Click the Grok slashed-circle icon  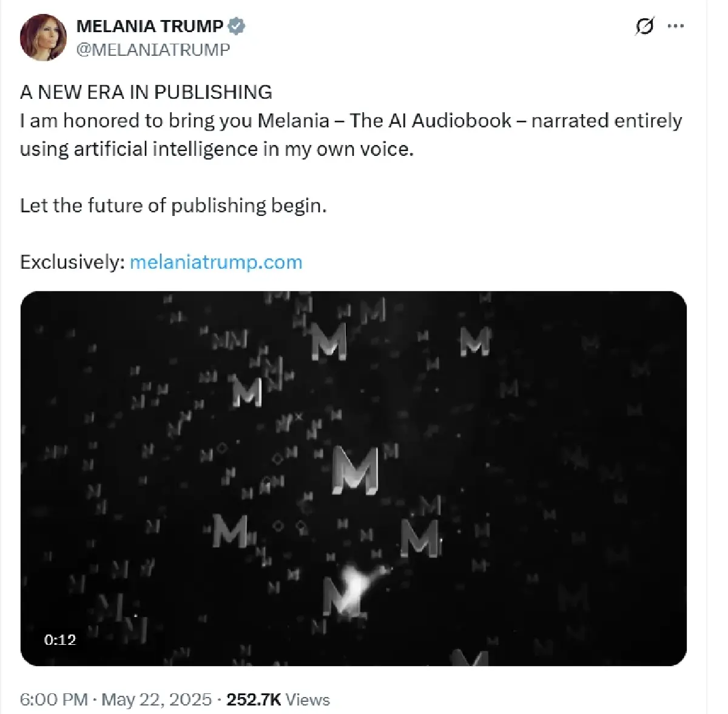pyautogui.click(x=644, y=27)
